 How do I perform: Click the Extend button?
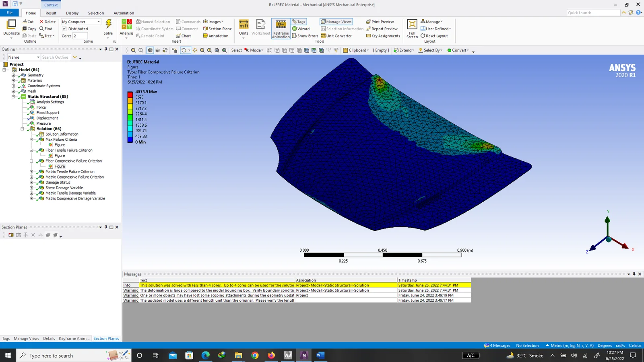click(403, 50)
